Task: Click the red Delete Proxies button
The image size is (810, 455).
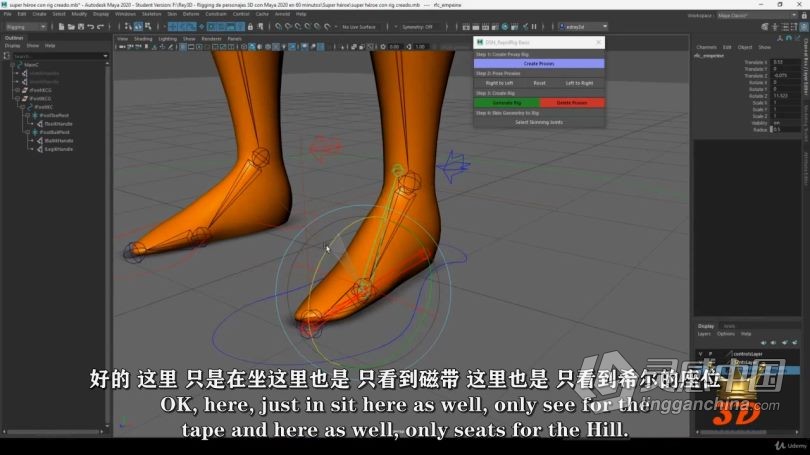Action: [x=571, y=102]
